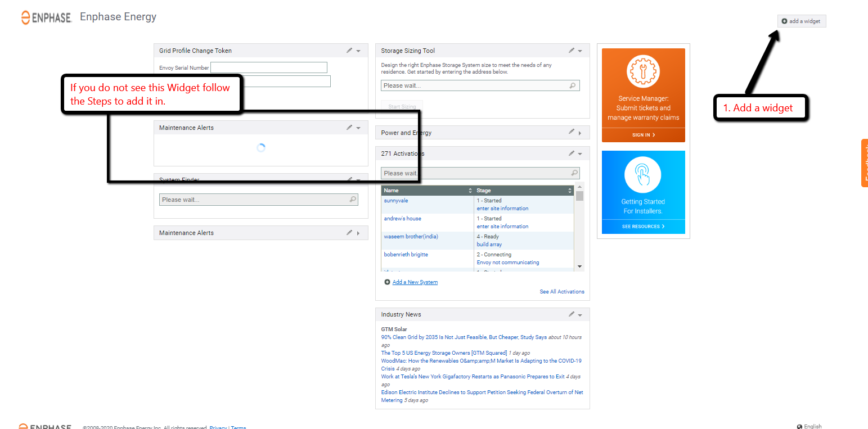Click the Enphase logo in the header
This screenshot has width=868, height=429.
coord(47,17)
